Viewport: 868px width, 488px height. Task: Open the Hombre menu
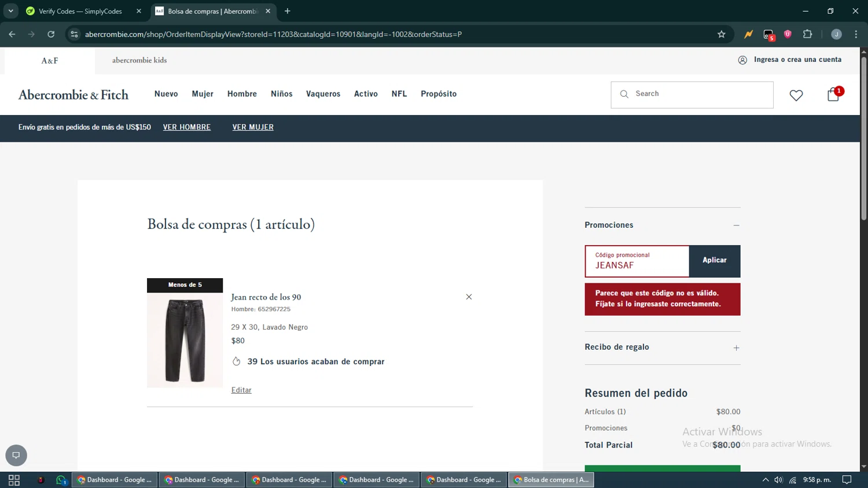click(242, 94)
